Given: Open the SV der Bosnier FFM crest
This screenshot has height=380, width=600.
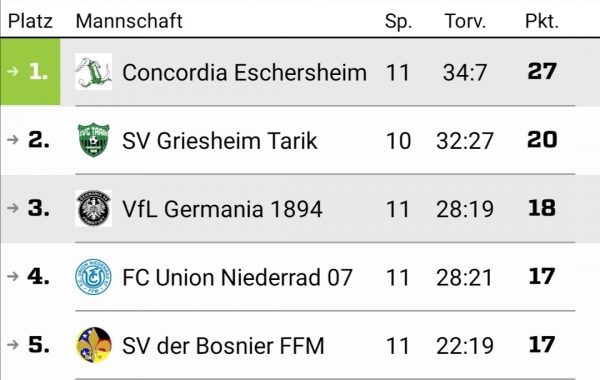Looking at the screenshot, I should pyautogui.click(x=94, y=345).
